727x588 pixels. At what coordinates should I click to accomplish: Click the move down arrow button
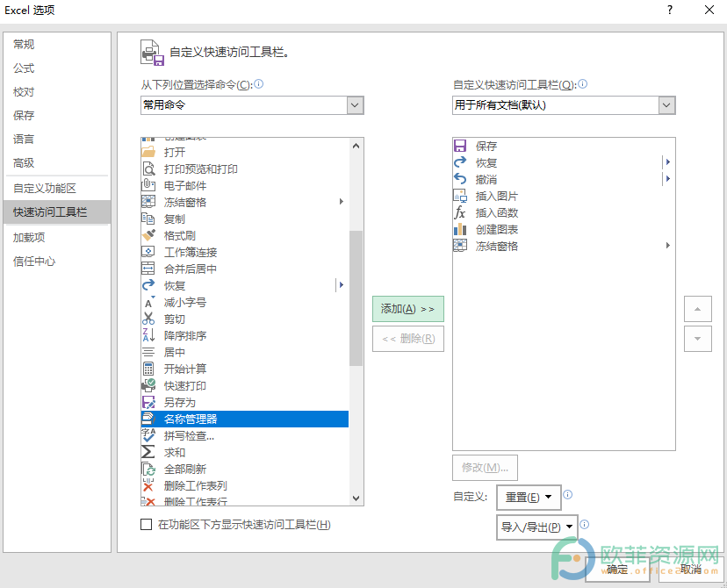click(x=698, y=339)
